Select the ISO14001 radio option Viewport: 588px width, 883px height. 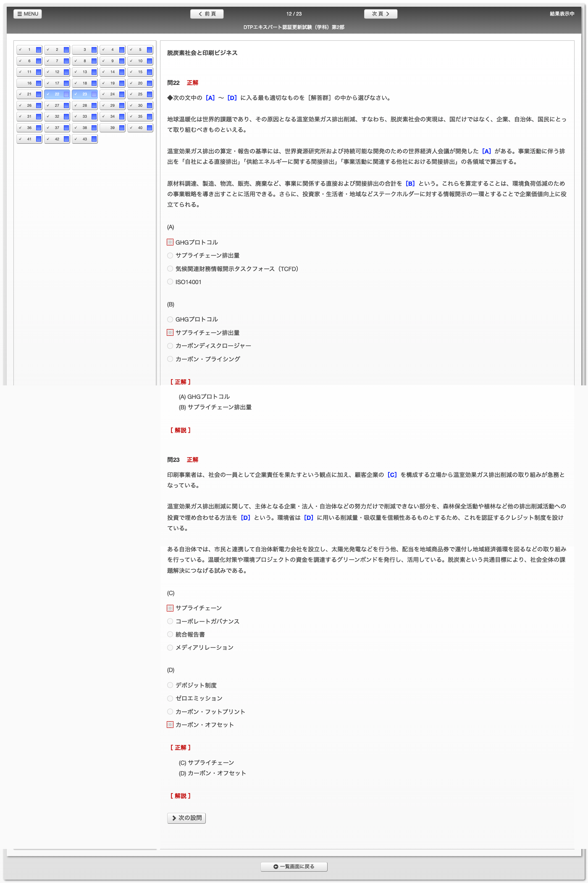(170, 282)
